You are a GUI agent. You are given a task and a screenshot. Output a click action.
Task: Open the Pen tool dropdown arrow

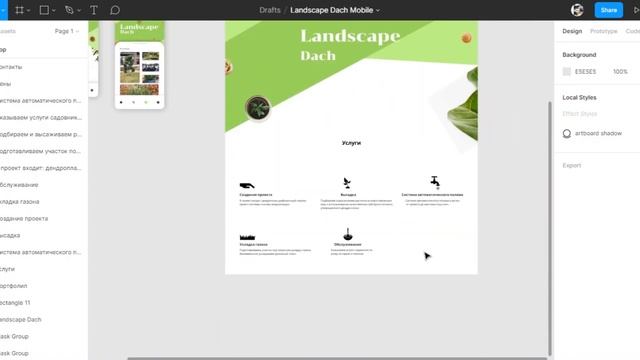(79, 11)
